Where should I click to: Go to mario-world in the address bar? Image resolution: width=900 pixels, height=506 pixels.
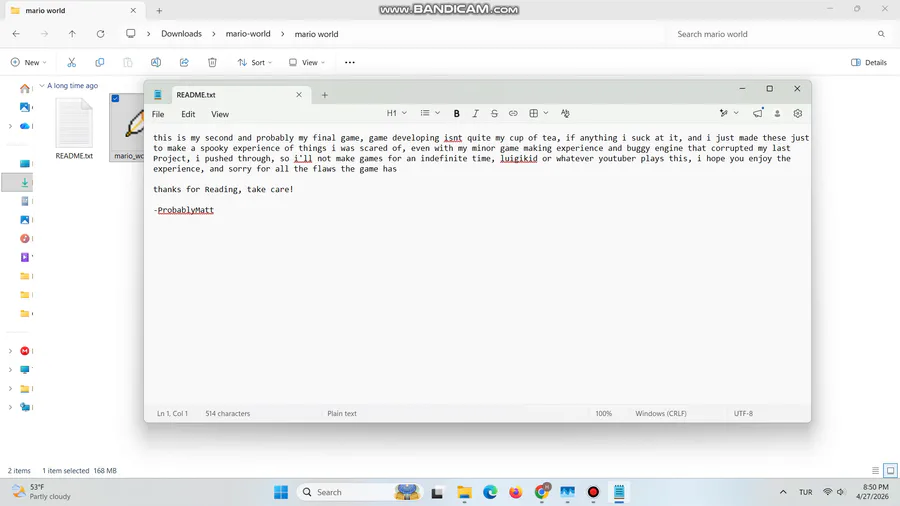[248, 34]
